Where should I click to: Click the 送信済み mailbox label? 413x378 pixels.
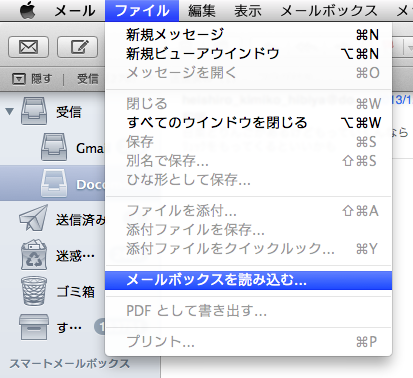[x=81, y=220]
